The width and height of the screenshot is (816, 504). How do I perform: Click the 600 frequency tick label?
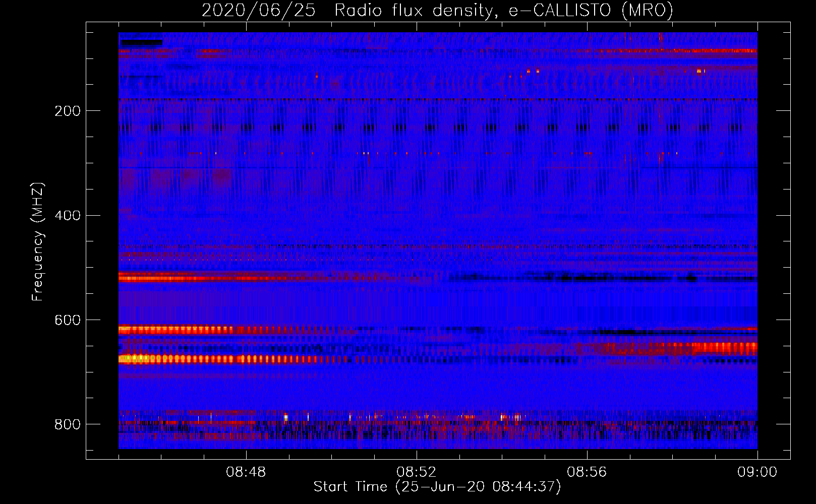pos(68,321)
